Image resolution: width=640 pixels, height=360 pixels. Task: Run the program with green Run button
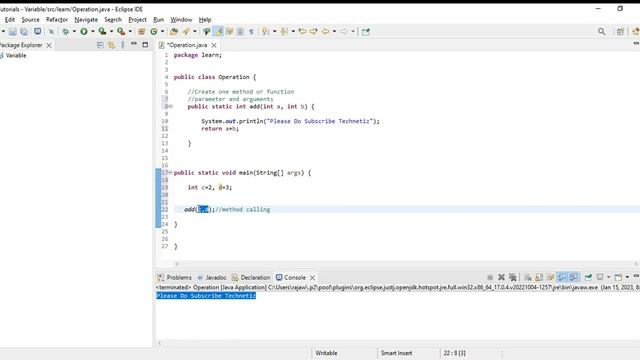point(84,31)
